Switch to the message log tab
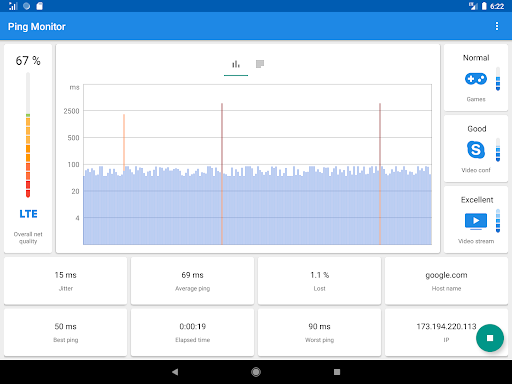 tap(260, 64)
